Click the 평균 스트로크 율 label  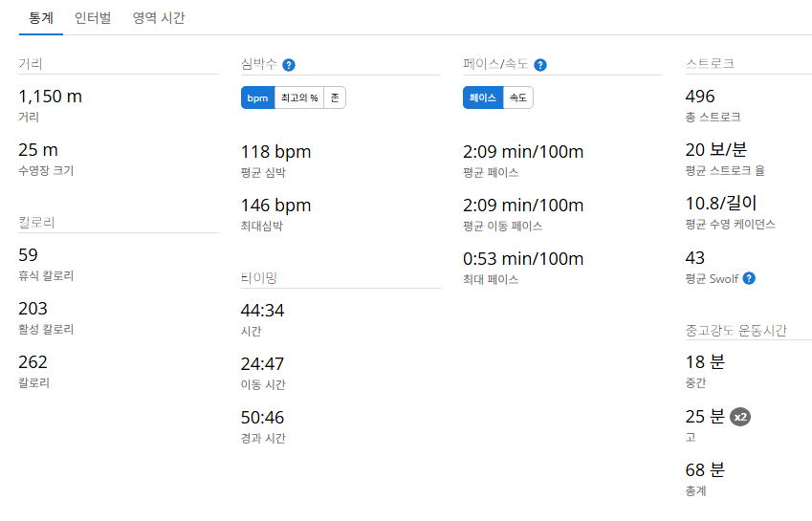click(x=725, y=171)
